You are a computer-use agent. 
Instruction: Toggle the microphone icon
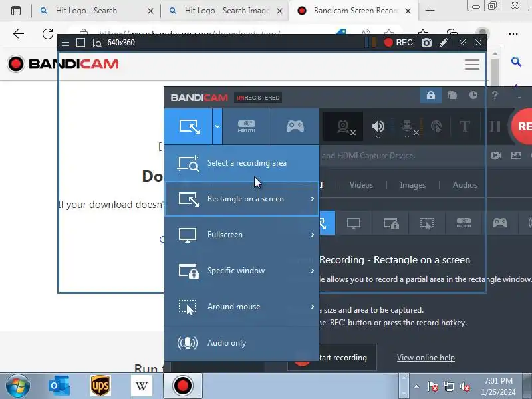point(407,126)
